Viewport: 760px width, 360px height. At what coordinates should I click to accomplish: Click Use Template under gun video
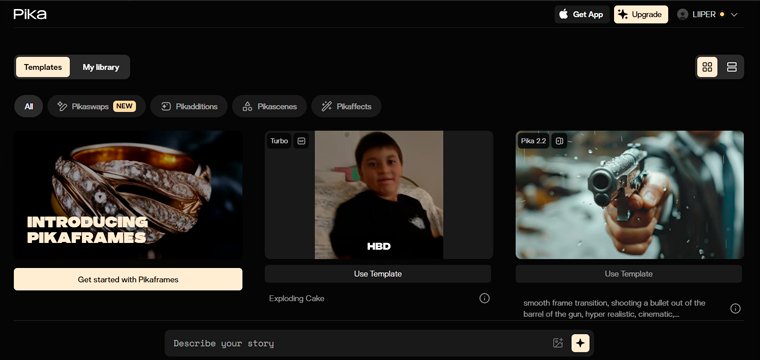[629, 274]
